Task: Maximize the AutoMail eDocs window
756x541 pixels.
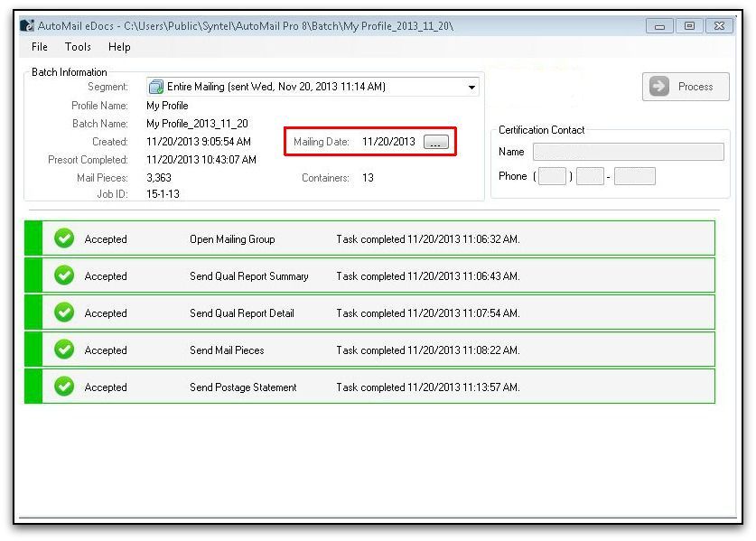Action: [x=689, y=26]
